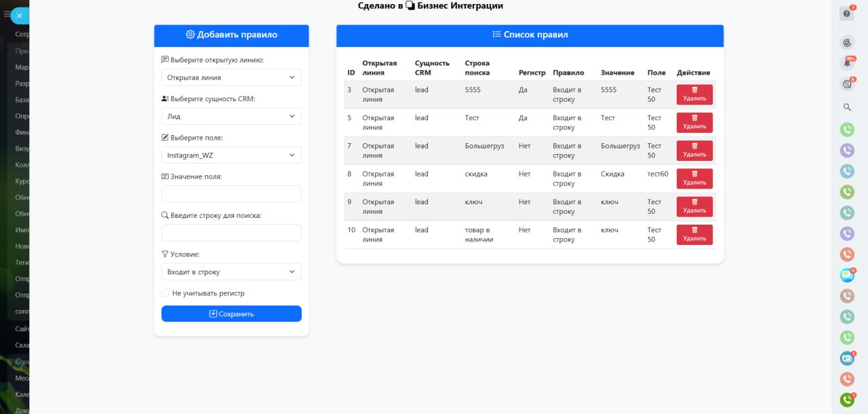Click the first green phone call avatar
The height and width of the screenshot is (414, 868).
[846, 129]
